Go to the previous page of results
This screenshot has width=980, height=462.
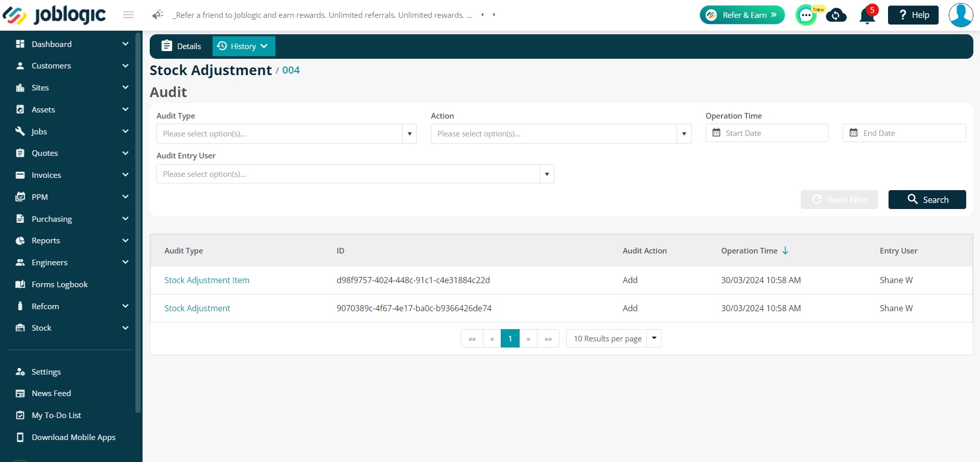(492, 338)
